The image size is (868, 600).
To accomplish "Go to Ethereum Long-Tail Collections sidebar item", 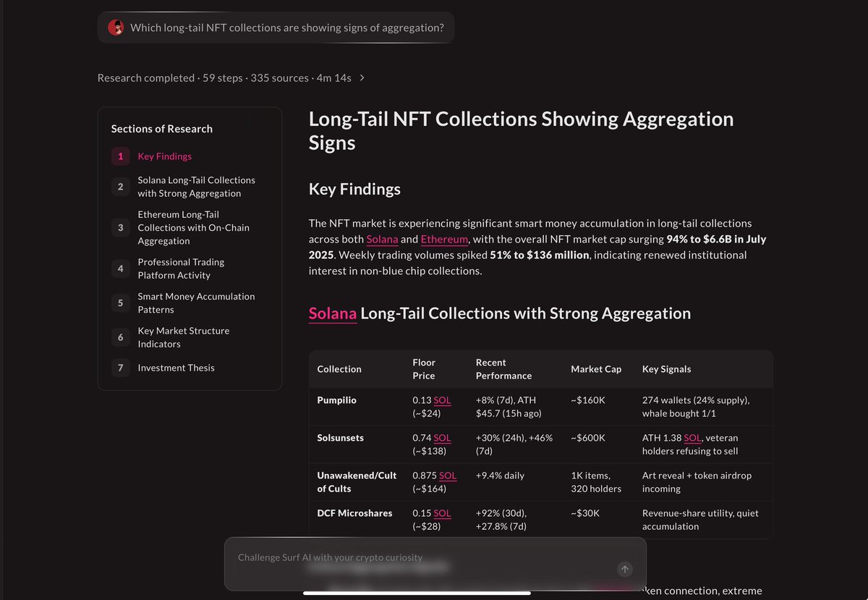I will pyautogui.click(x=194, y=227).
